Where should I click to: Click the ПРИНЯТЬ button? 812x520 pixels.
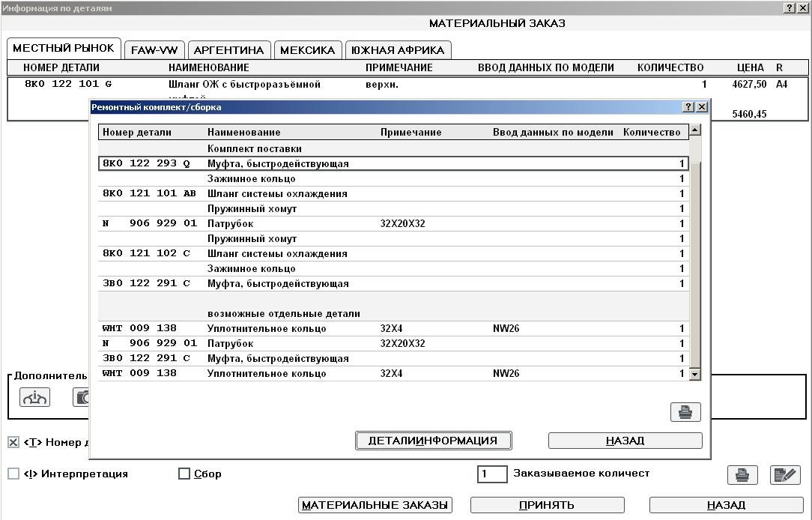pos(547,505)
